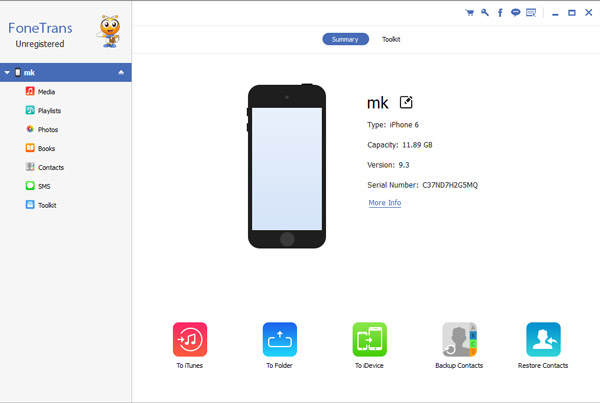Maximize the FoneTrans window
600x403 pixels.
(572, 13)
